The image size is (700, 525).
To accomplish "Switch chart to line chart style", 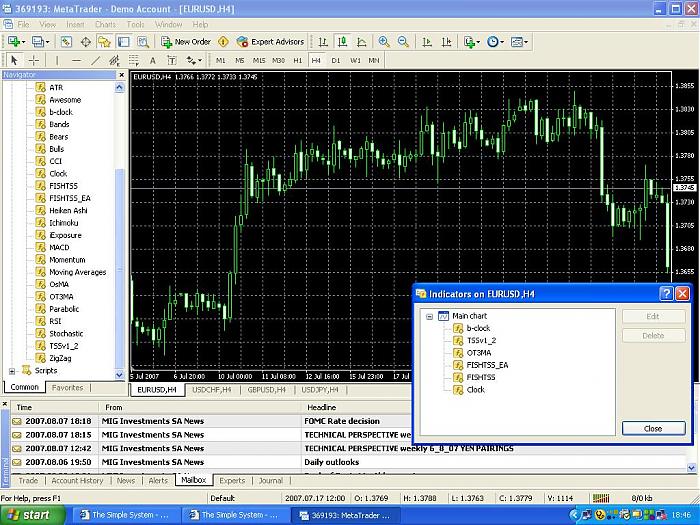I will click(x=362, y=42).
